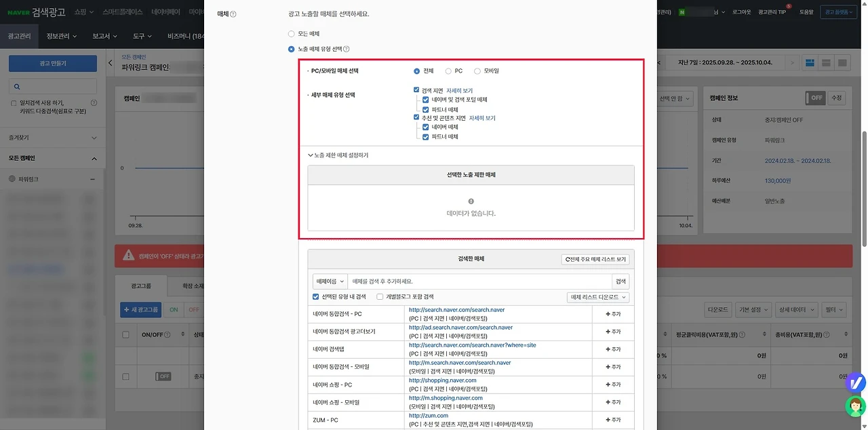Open the 매체이름 search type dropdown
This screenshot has height=430, width=868.
pos(330,281)
